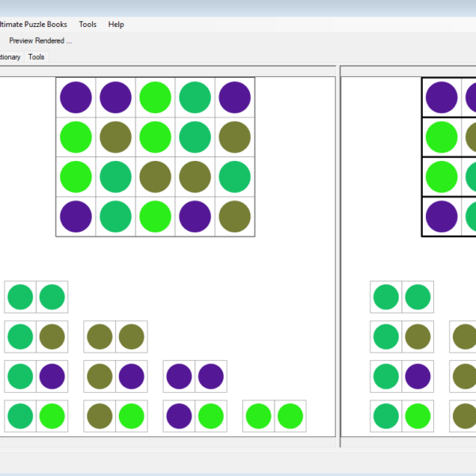
Task: Open the Help menu
Action: (x=116, y=25)
